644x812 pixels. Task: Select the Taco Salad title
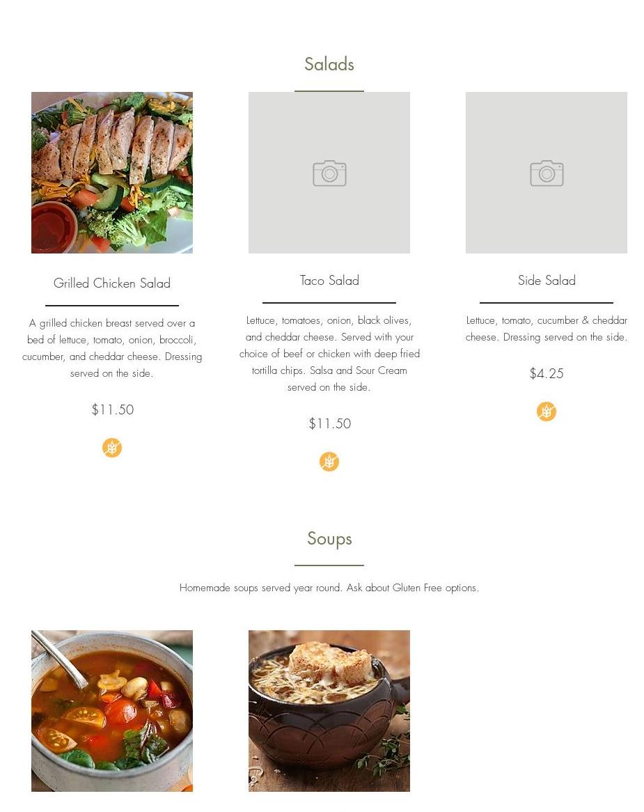(x=329, y=281)
